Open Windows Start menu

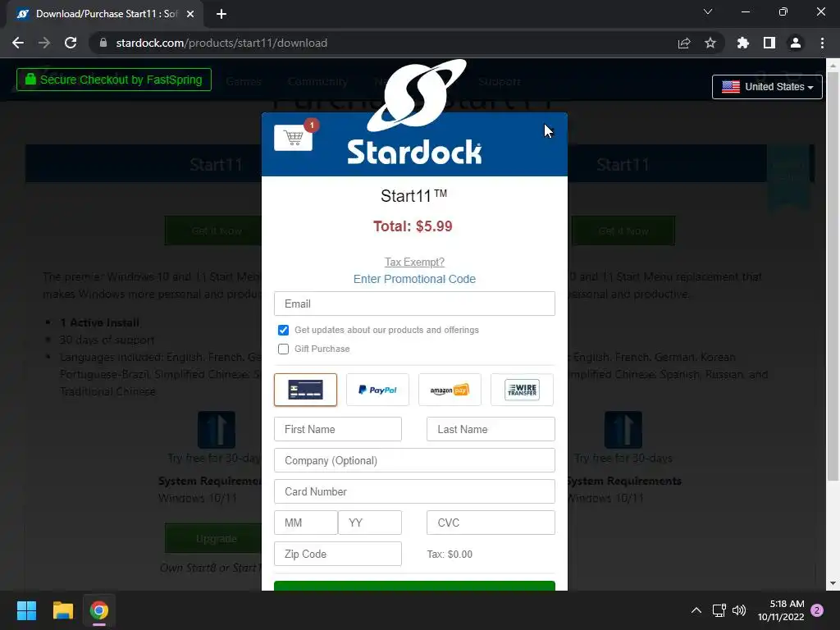(26, 610)
